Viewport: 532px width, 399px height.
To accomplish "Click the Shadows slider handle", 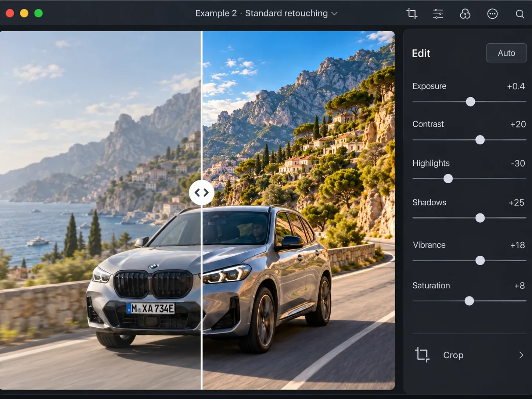I will click(480, 218).
